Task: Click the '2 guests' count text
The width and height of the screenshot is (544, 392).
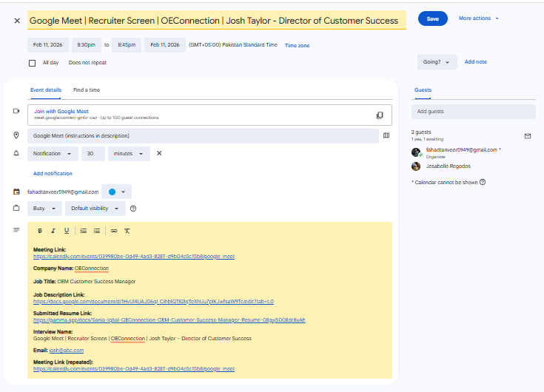Action: [x=421, y=132]
